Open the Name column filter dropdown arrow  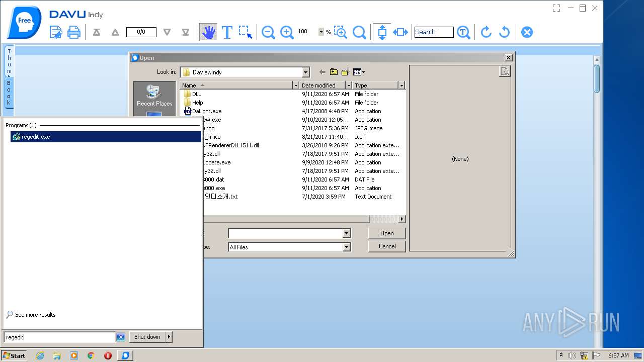point(296,85)
